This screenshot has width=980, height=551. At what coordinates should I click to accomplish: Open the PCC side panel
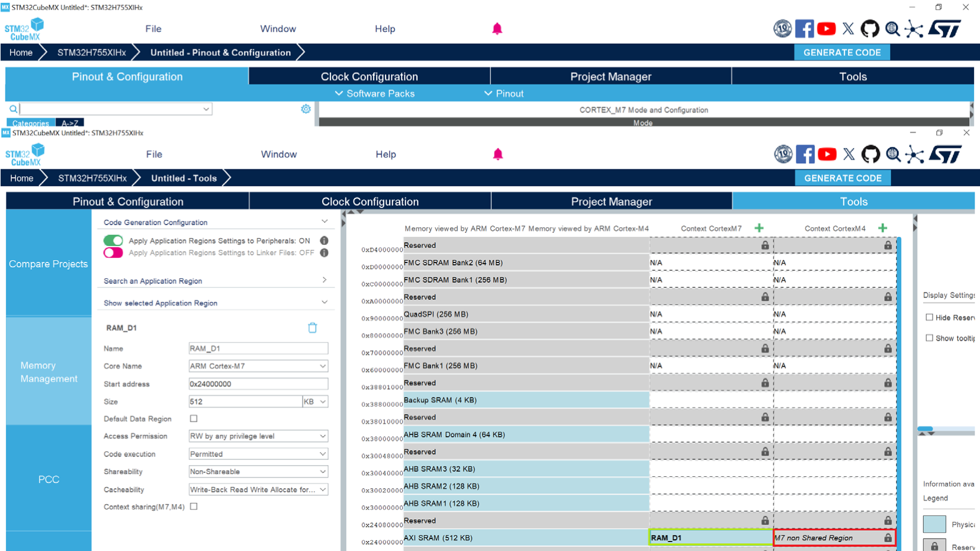pos(49,479)
